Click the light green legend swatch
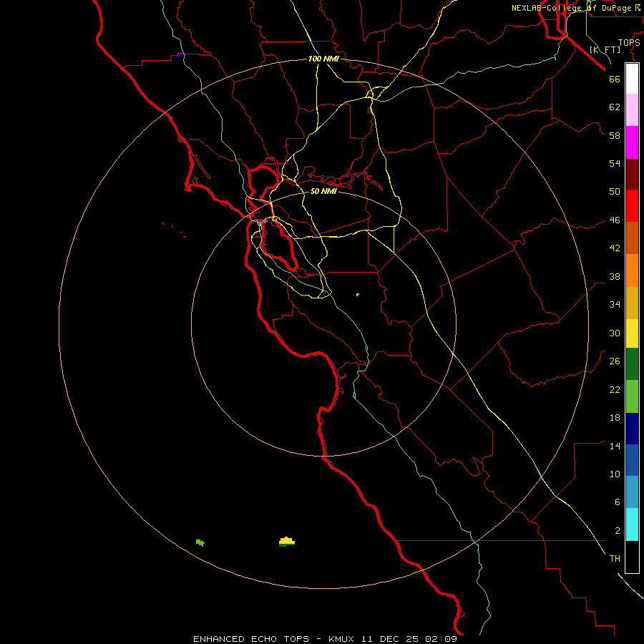The height and width of the screenshot is (644, 644). click(632, 396)
